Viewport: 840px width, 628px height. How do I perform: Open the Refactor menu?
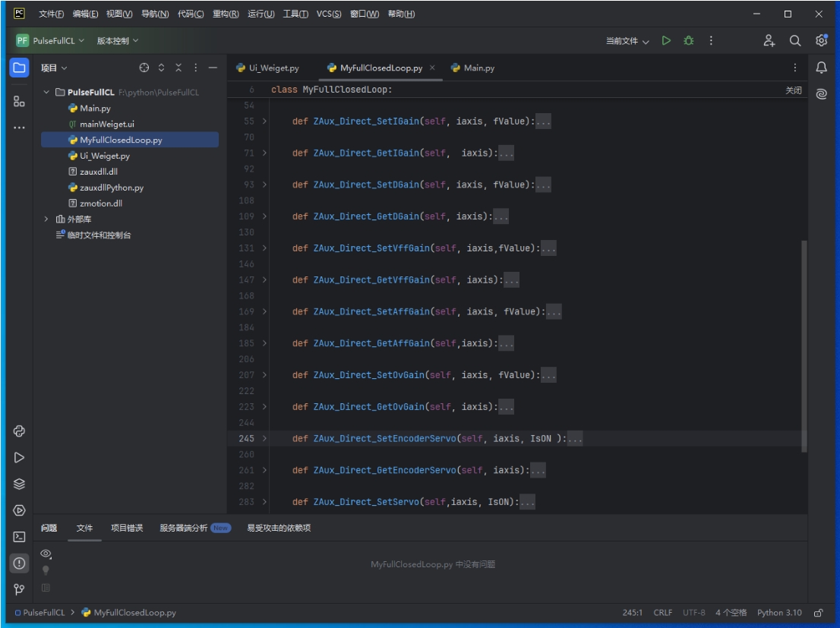[x=226, y=14]
